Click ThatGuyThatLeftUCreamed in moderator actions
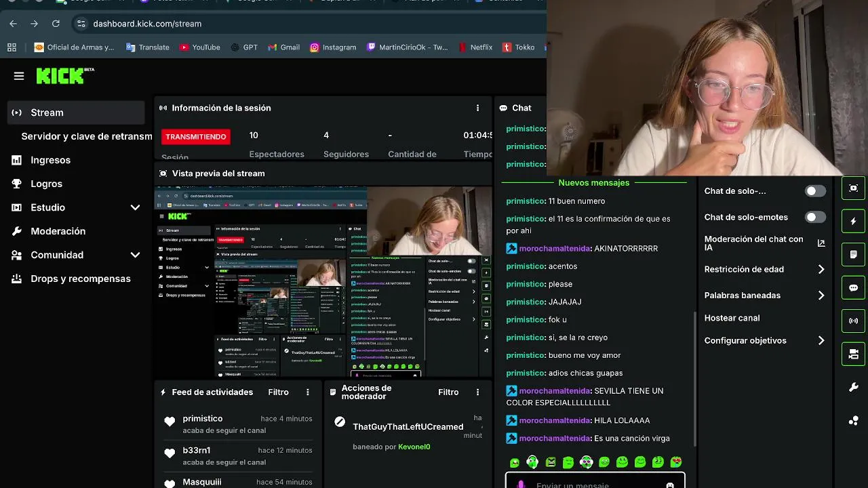This screenshot has height=488, width=868. (x=408, y=427)
